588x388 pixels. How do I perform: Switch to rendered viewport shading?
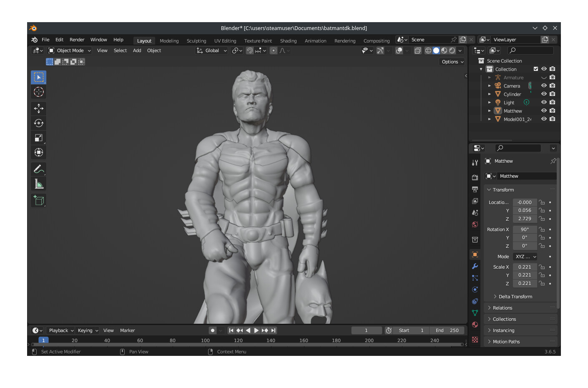tap(452, 50)
